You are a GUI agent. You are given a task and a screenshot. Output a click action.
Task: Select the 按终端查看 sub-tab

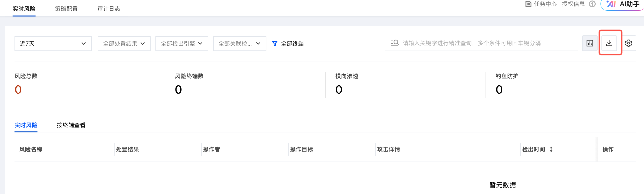pyautogui.click(x=71, y=125)
